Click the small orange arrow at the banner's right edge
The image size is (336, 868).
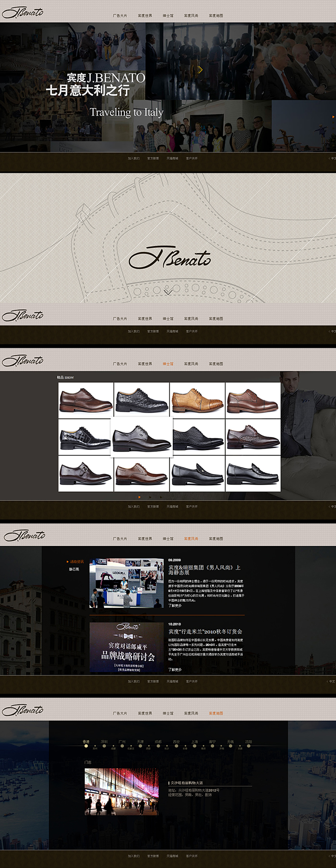[333, 117]
